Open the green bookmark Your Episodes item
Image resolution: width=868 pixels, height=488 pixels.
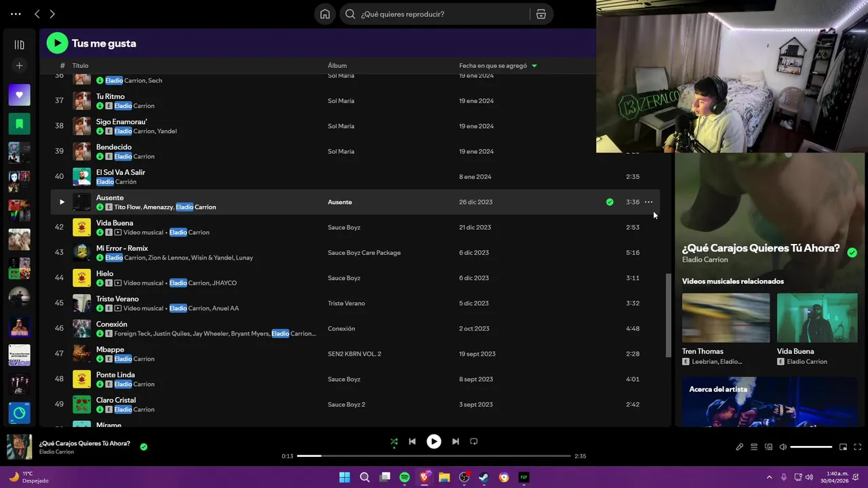19,124
